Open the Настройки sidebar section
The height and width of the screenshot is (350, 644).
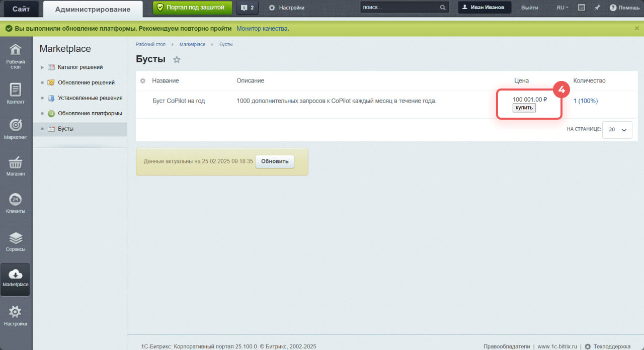coord(16,316)
